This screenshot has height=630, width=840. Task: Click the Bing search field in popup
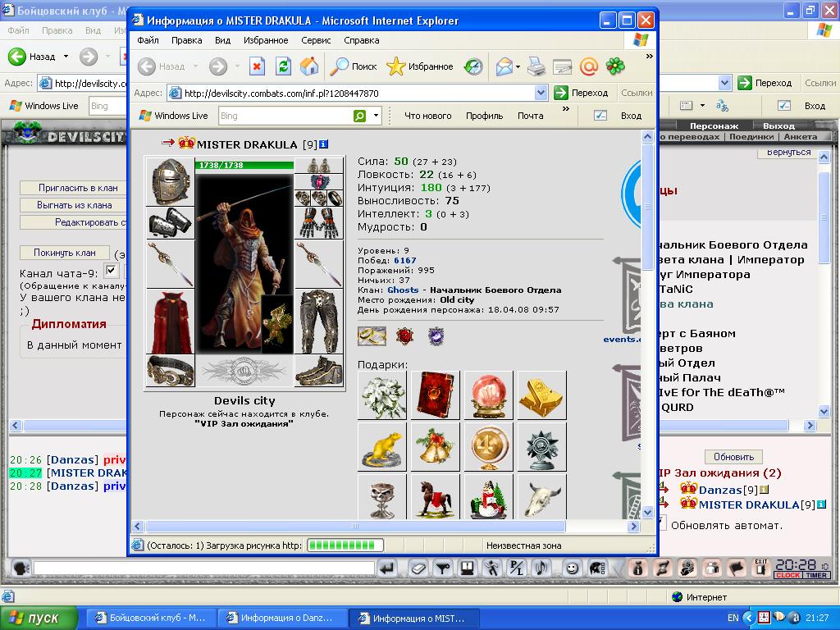click(285, 116)
